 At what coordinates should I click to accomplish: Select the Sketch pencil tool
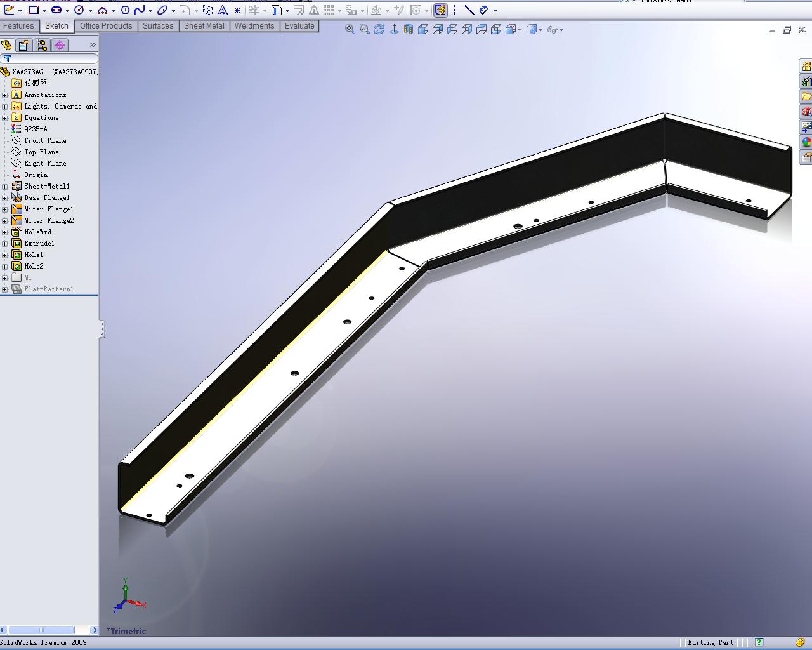[x=9, y=10]
